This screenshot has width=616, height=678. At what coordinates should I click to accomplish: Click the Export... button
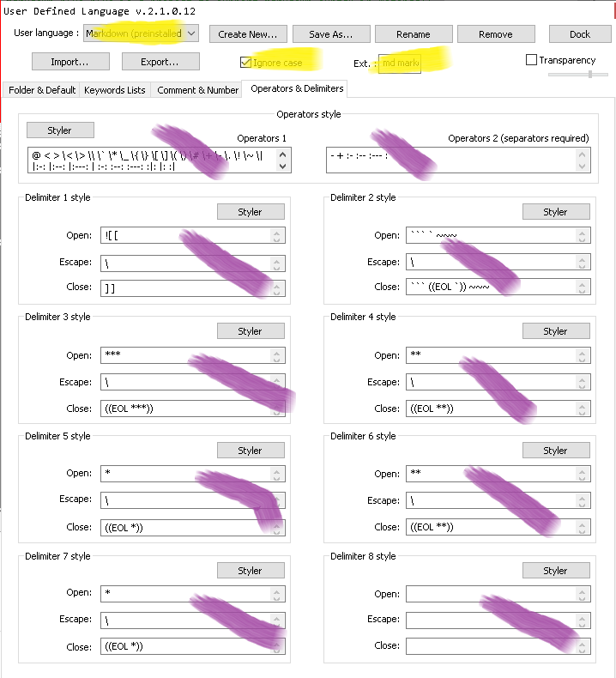160,62
